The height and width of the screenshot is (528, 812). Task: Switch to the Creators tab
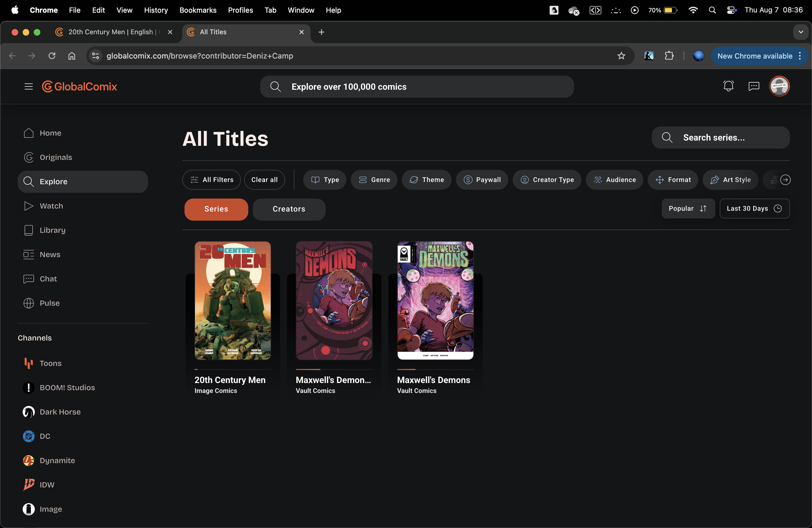coord(289,209)
